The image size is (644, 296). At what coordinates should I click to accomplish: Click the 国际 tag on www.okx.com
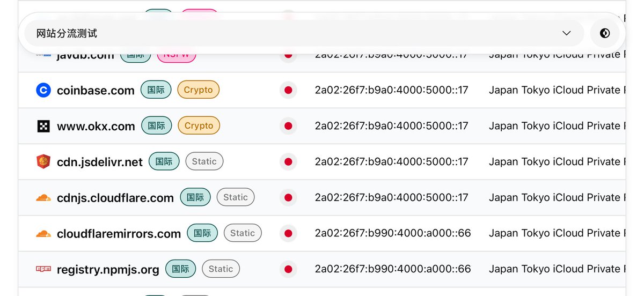click(157, 126)
